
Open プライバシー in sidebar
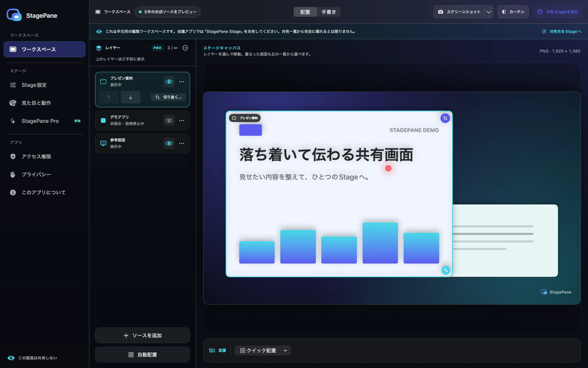45,175
